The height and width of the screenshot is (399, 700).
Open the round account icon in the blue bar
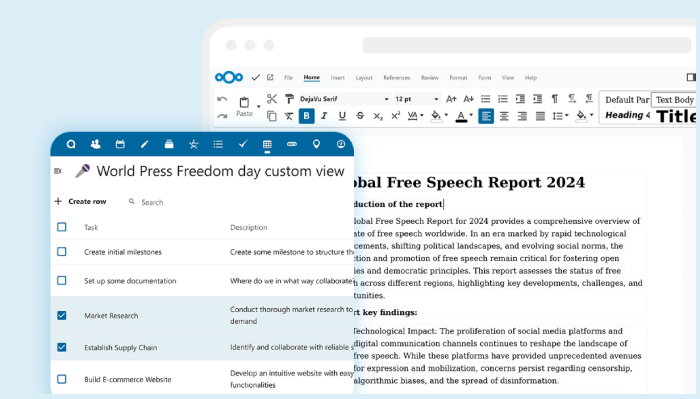[341, 144]
